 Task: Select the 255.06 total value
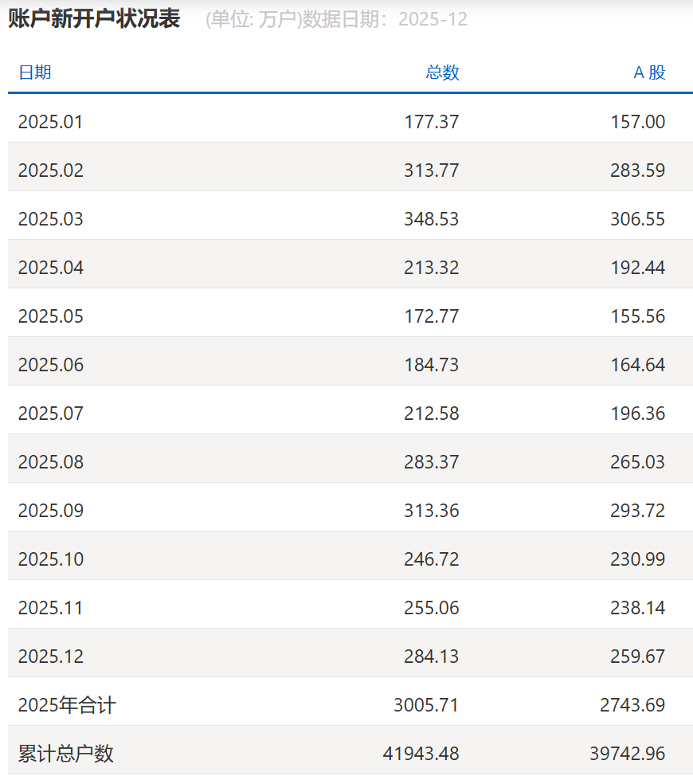point(432,608)
